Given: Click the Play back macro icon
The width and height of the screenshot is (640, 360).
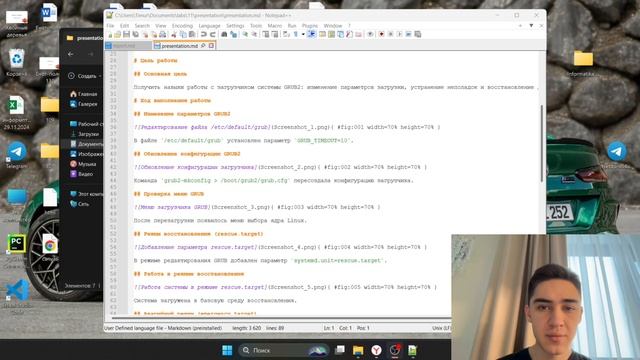Looking at the screenshot, I should click(x=400, y=34).
